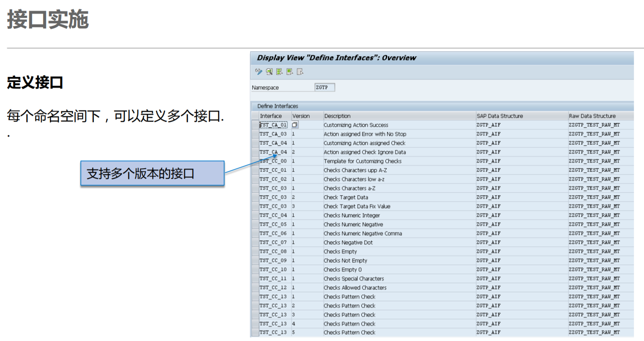The image size is (644, 341).
Task: Open versions via the overlap icon beside TST_CA_01
Action: (295, 125)
